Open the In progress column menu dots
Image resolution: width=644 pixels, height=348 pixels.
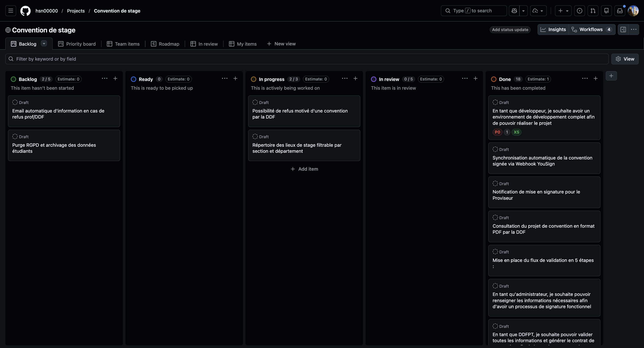345,79
